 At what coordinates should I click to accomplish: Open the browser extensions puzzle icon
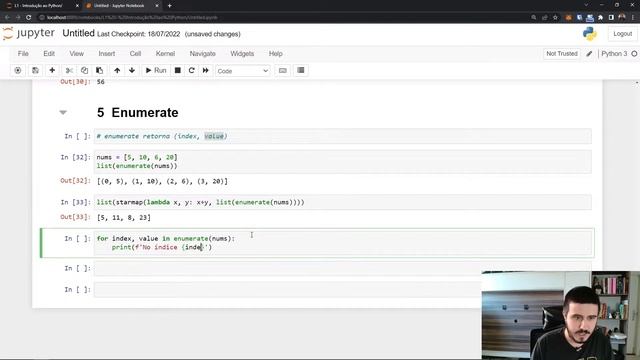pos(600,18)
